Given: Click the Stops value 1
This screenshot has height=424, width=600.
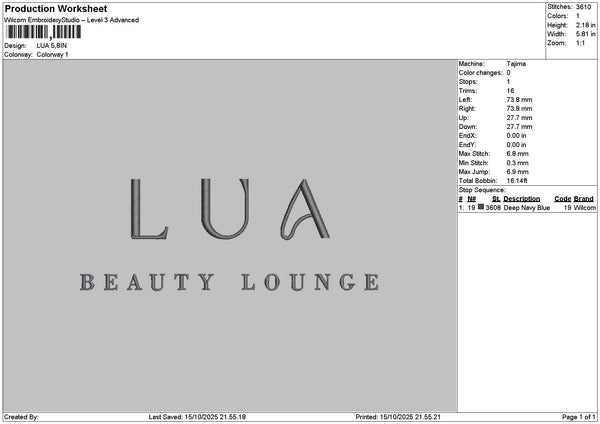Looking at the screenshot, I should (x=509, y=82).
